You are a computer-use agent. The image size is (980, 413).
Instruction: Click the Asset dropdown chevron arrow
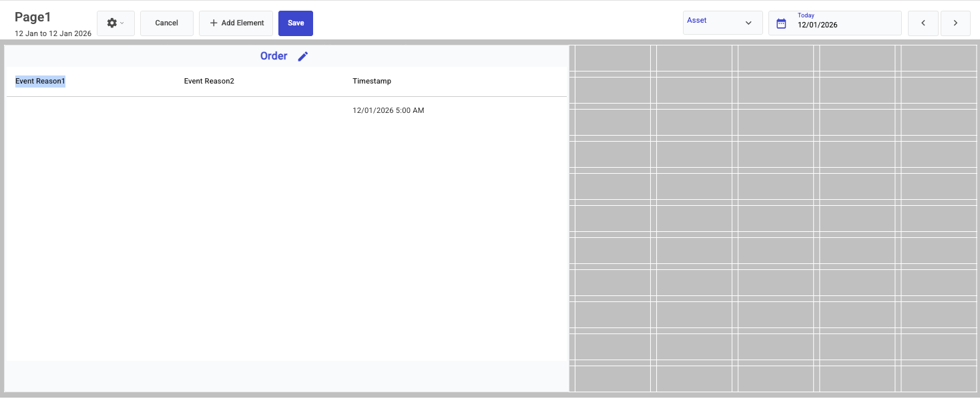click(748, 23)
